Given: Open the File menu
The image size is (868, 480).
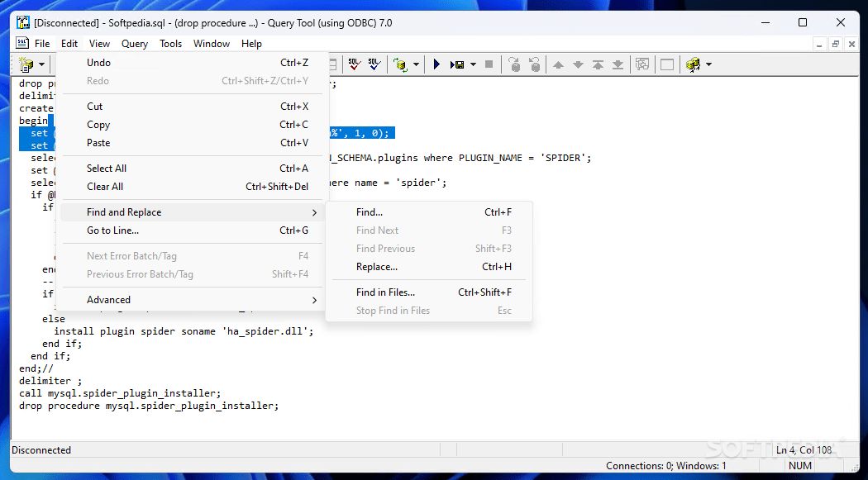Looking at the screenshot, I should [42, 44].
